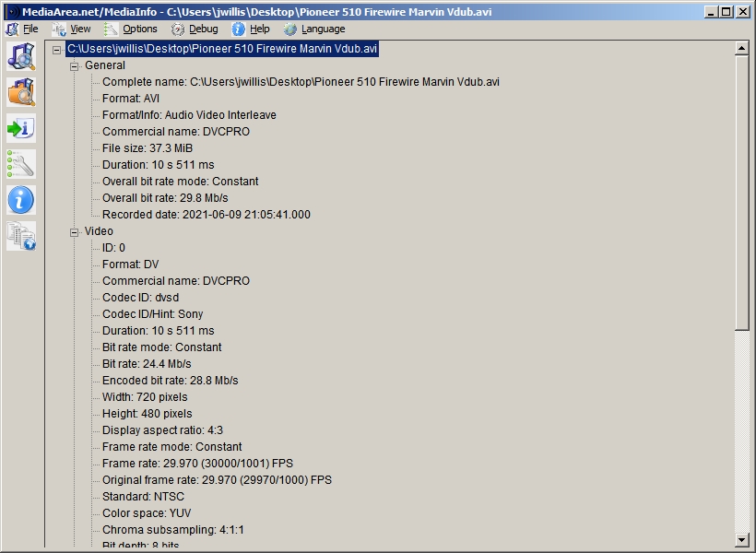This screenshot has width=756, height=553.
Task: Collapse the General section
Action: (75, 66)
